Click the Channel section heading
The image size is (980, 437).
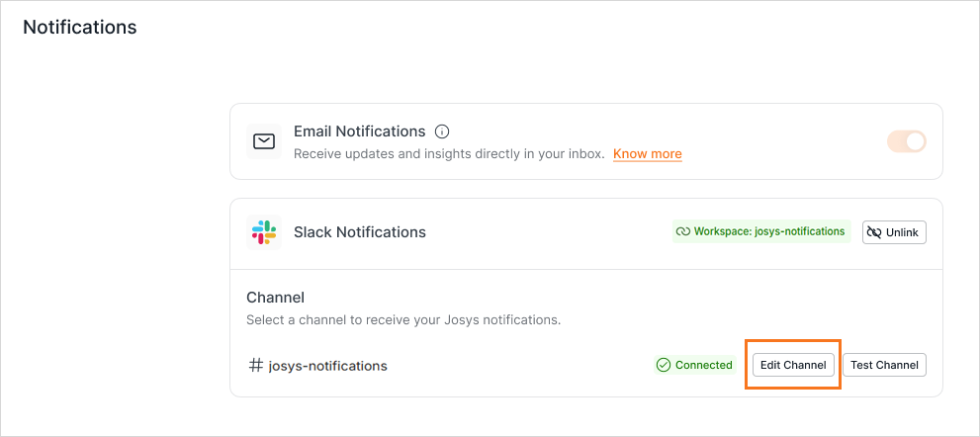(275, 297)
